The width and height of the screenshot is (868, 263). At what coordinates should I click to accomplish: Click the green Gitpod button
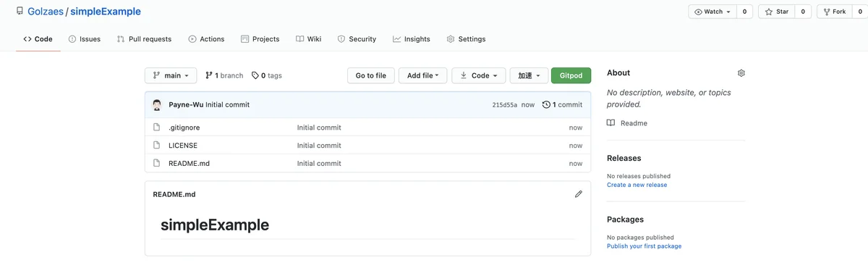571,75
